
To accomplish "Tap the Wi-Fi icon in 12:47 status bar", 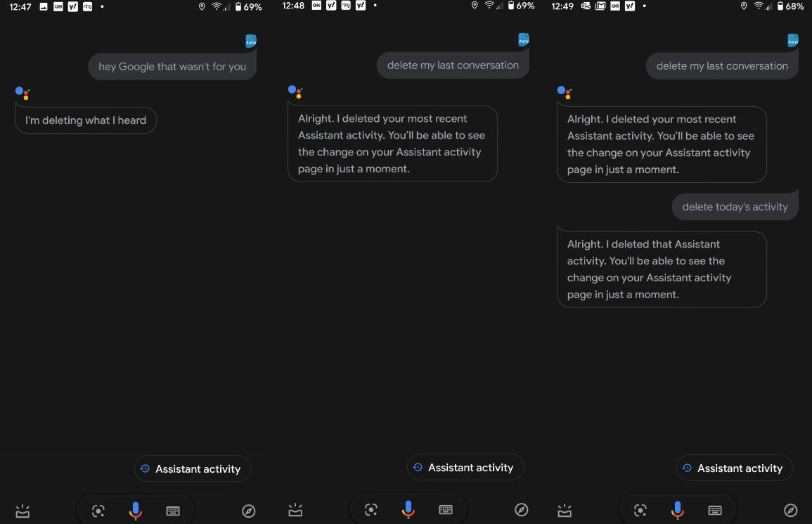I will (x=217, y=7).
